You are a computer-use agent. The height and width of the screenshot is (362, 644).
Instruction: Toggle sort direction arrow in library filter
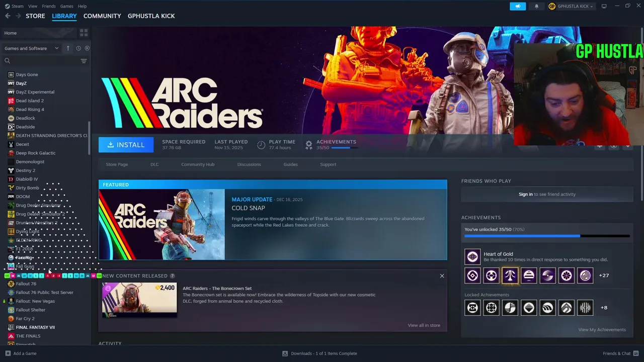tap(68, 48)
